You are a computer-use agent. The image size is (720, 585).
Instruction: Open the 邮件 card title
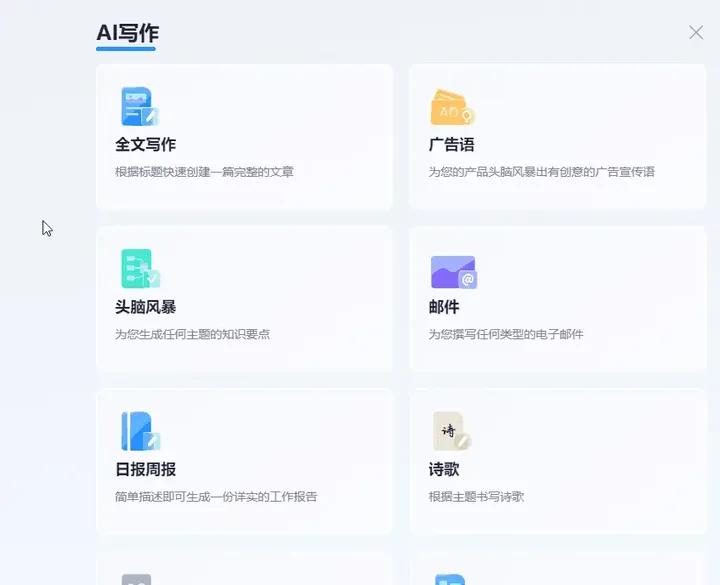coord(444,307)
